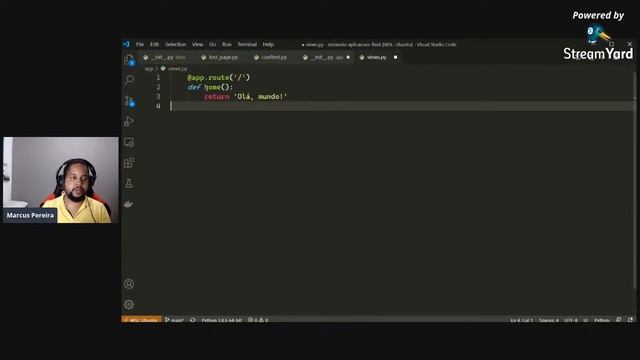Click the UTF-8 encoding indicator
640x360 pixels.
(x=571, y=320)
